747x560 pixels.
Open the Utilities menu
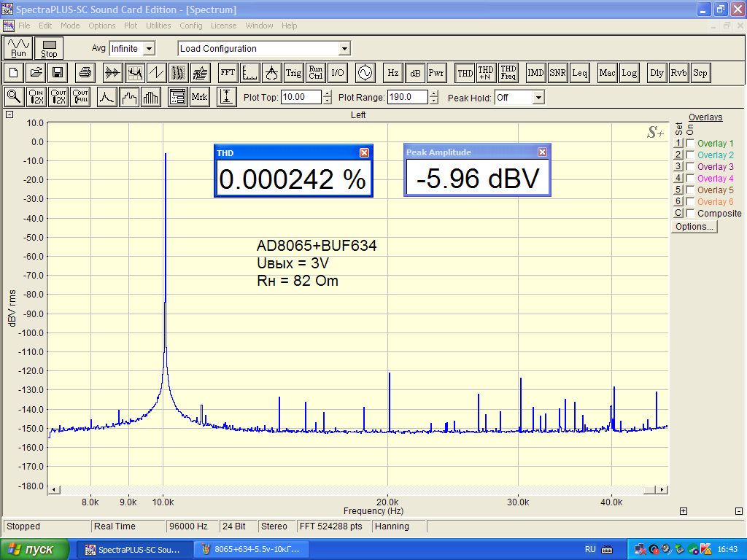click(x=158, y=26)
